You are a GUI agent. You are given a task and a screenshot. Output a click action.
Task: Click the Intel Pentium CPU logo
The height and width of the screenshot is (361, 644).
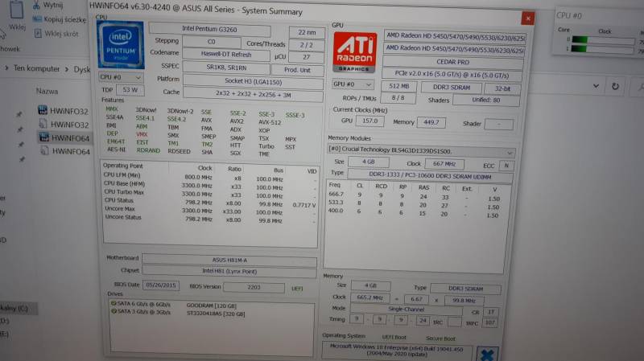(121, 44)
